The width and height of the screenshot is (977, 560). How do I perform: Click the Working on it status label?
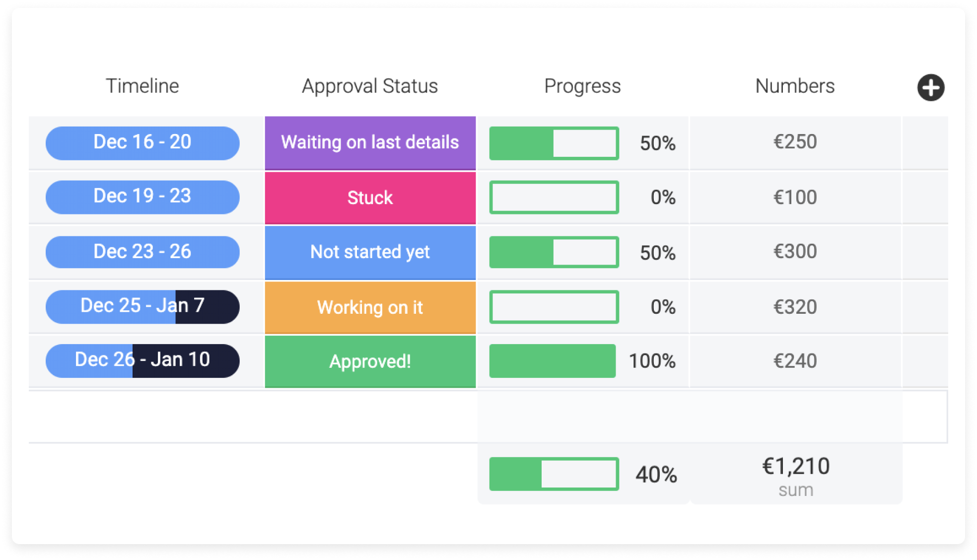(370, 307)
